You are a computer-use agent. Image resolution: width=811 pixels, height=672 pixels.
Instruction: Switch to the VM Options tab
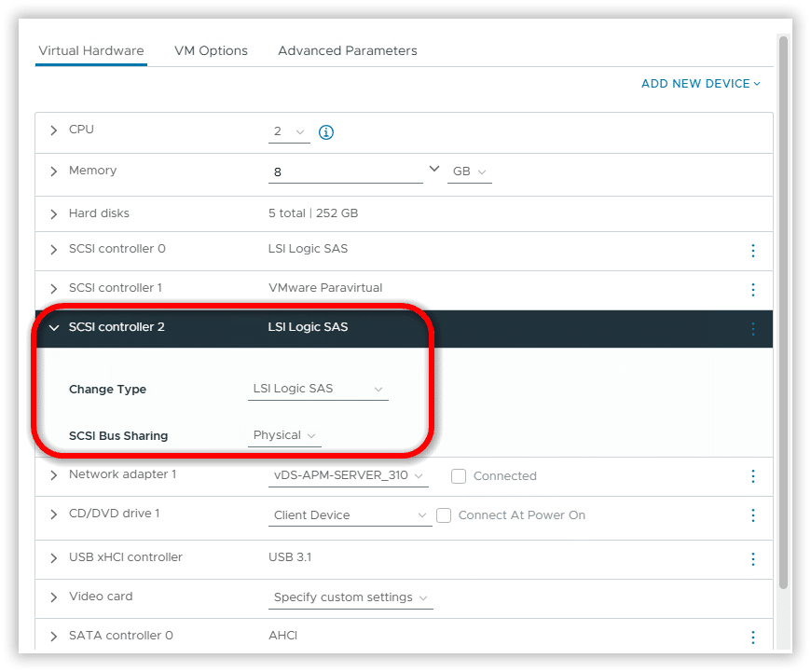click(211, 50)
